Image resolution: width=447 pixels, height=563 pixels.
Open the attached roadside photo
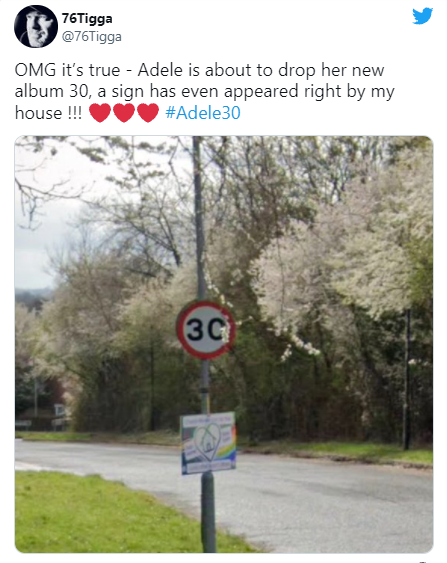224,344
